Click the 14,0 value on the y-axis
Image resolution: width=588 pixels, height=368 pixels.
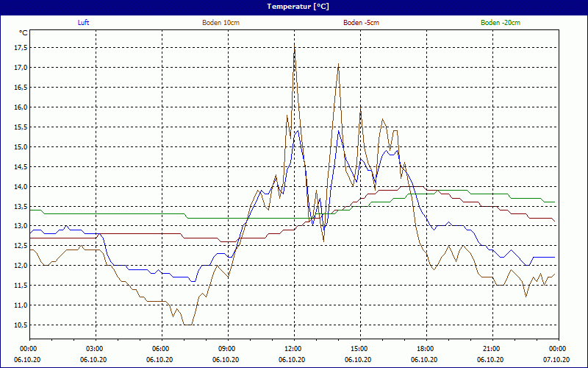tap(21, 187)
